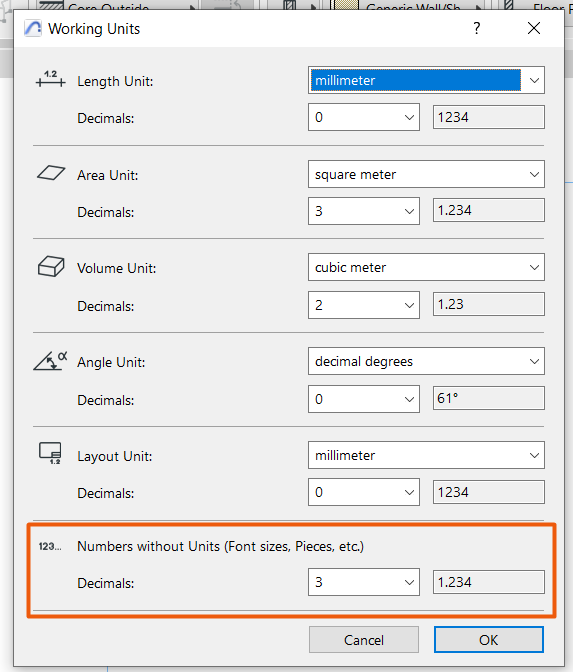The height and width of the screenshot is (672, 573).
Task: Click the Length Unit dimension icon
Action: point(51,79)
